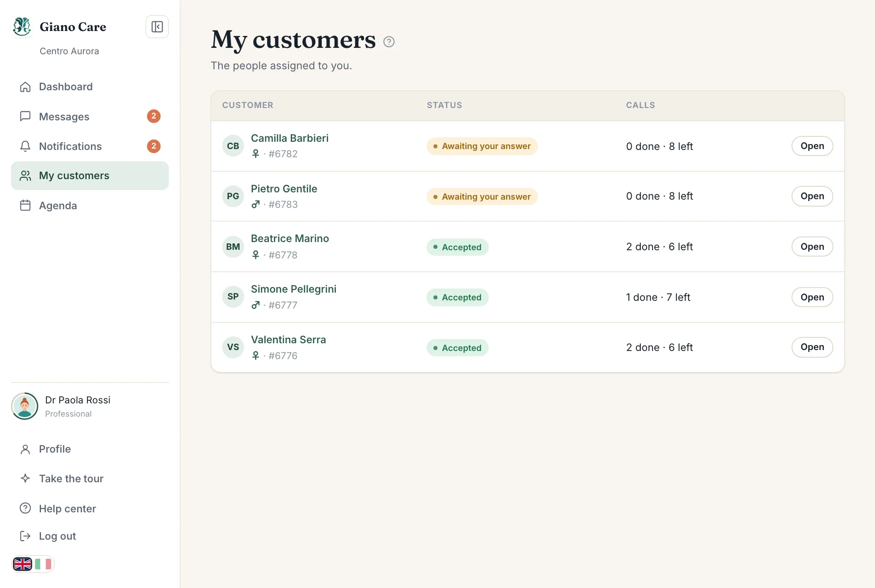The height and width of the screenshot is (588, 875).
Task: Log out of the account
Action: [90, 536]
